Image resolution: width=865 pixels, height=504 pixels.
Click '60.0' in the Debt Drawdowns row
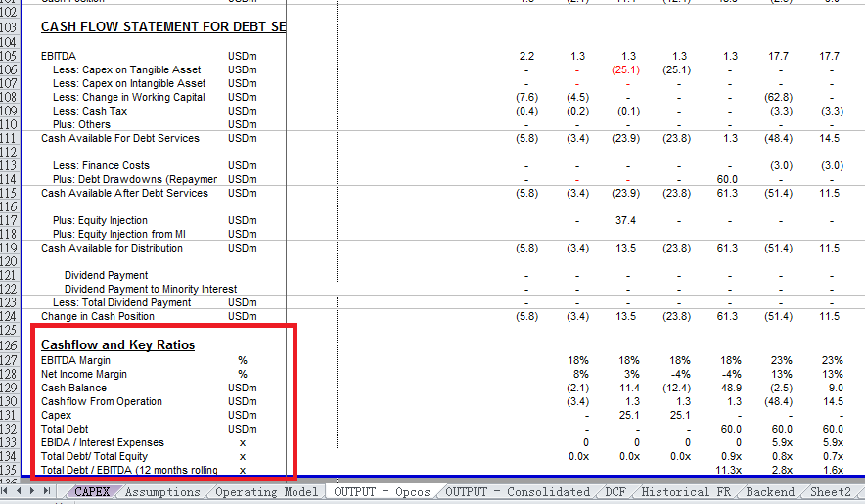click(727, 179)
